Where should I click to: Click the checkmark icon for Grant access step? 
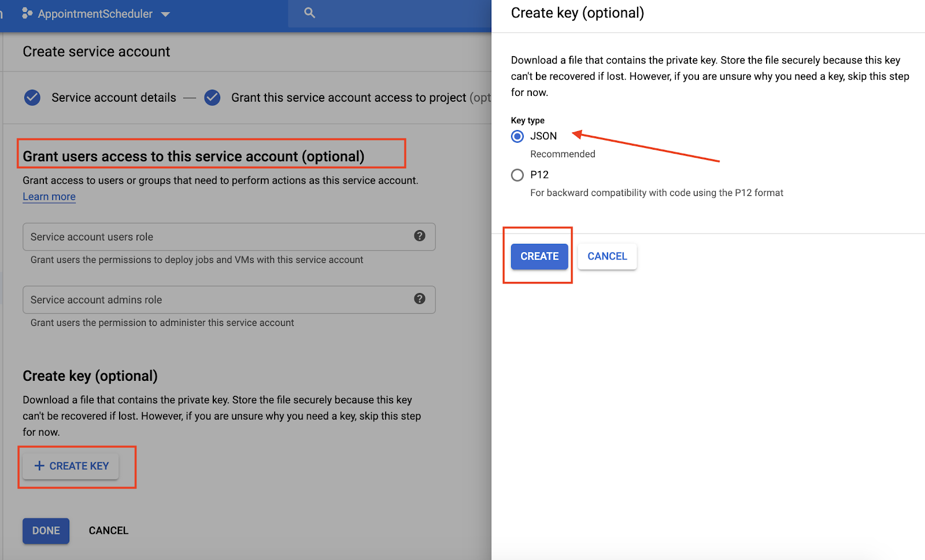coord(212,98)
